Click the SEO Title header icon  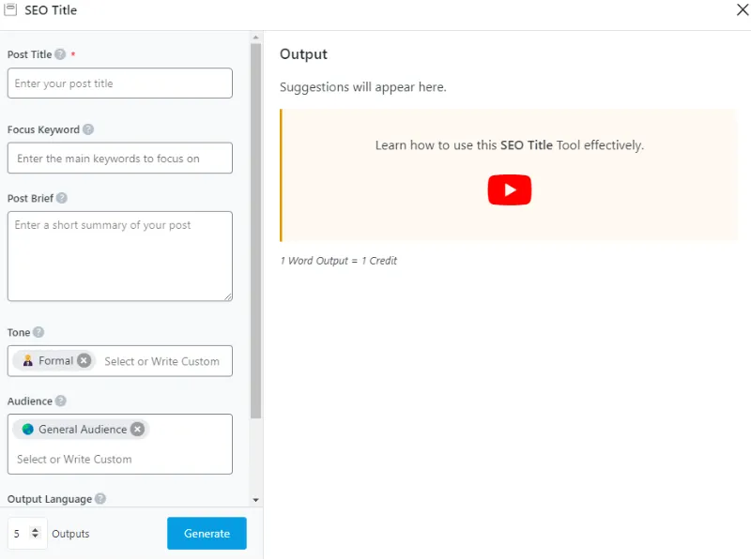tap(11, 10)
